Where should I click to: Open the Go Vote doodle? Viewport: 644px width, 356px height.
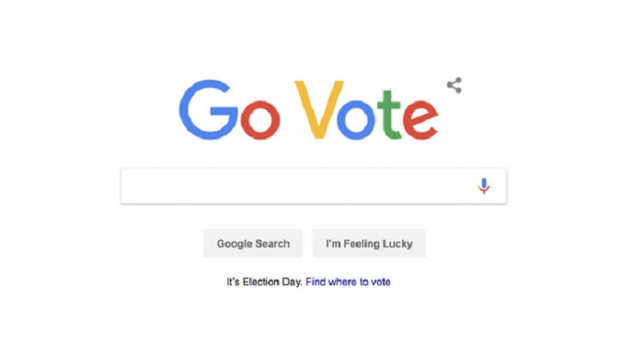click(308, 109)
